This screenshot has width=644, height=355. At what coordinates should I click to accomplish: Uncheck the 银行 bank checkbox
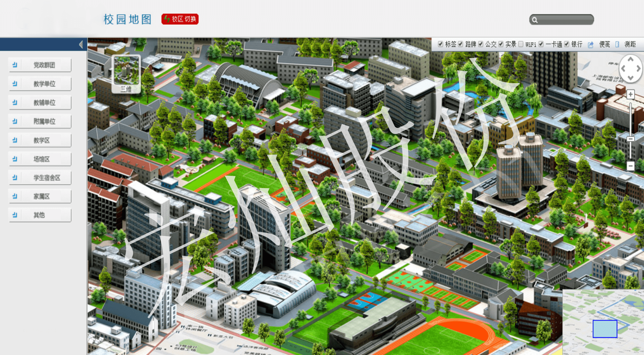click(567, 44)
